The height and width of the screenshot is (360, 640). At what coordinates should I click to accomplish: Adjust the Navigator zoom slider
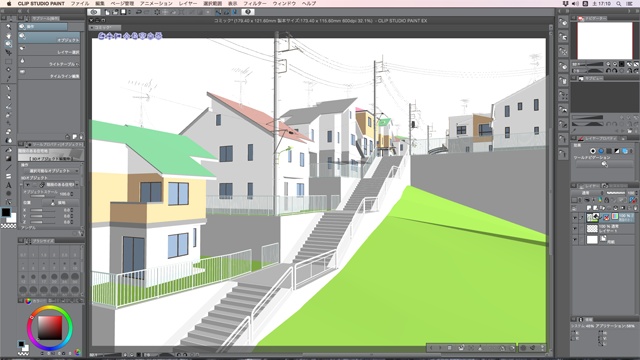588,64
